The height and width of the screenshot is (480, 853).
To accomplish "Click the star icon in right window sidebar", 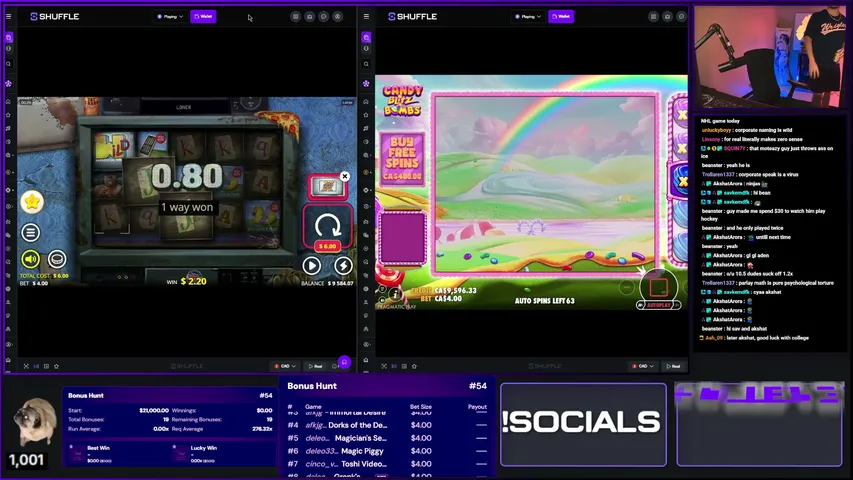I will tap(366, 115).
